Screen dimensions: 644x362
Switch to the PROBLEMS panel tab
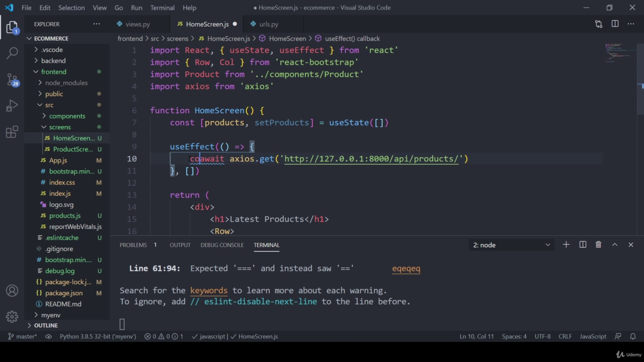point(133,245)
